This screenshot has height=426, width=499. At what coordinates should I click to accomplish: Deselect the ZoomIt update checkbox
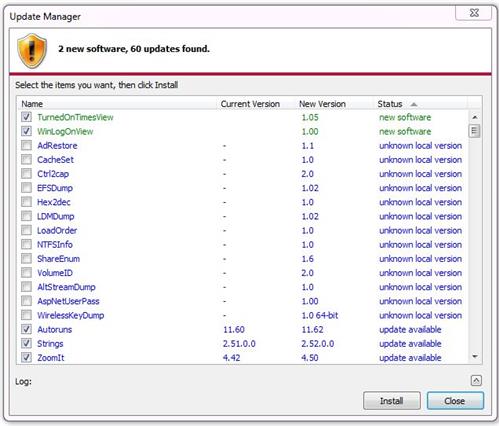point(26,357)
